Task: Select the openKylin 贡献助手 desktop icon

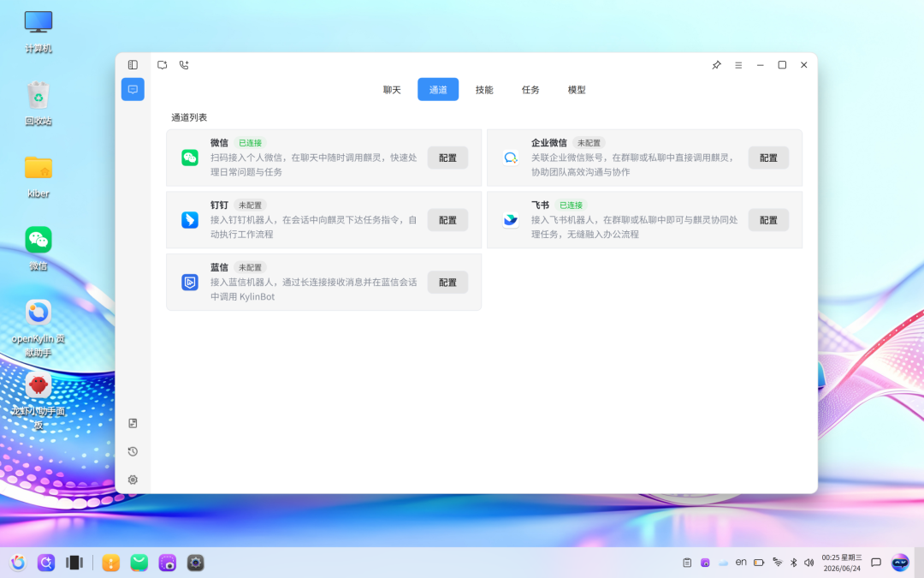Action: (x=38, y=329)
